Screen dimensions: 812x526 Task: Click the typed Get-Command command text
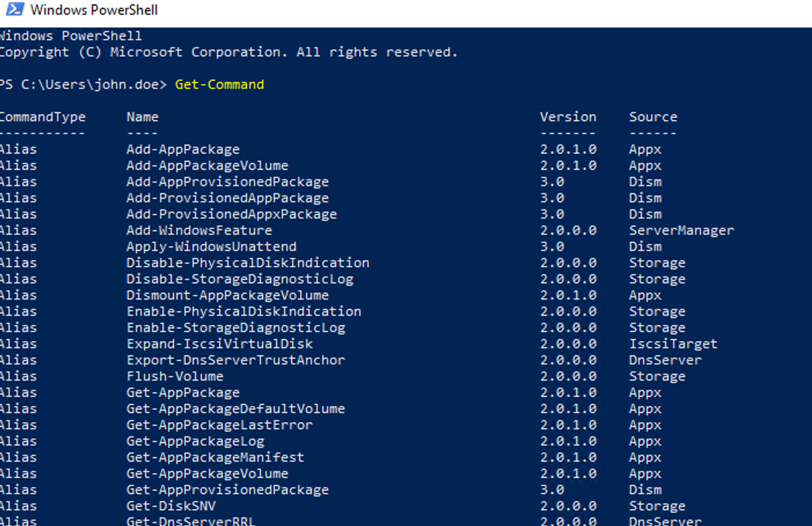[x=219, y=85]
